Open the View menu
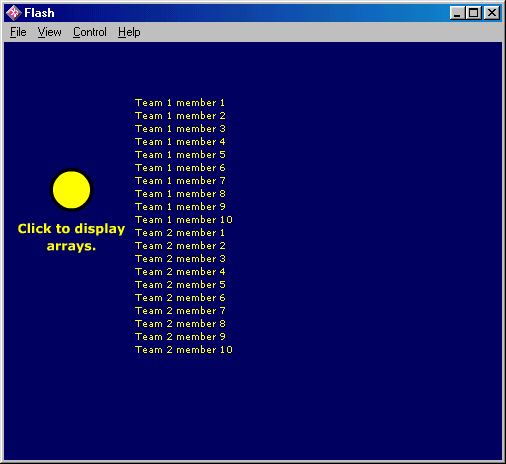 (x=49, y=32)
